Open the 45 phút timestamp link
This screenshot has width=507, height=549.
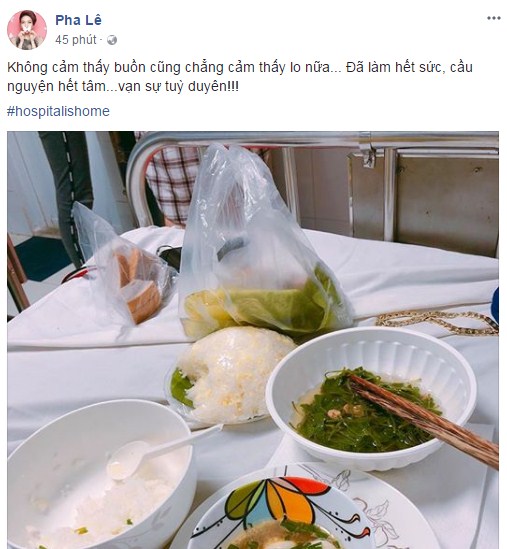click(76, 40)
